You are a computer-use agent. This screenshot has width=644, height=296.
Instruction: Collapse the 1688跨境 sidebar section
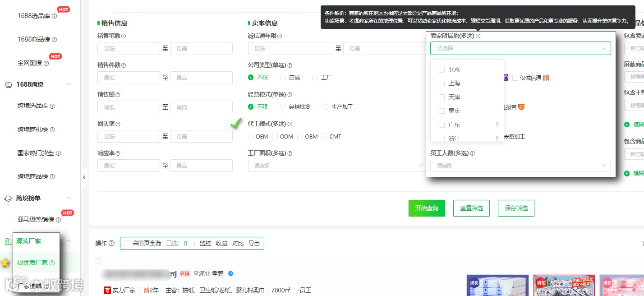(x=69, y=84)
